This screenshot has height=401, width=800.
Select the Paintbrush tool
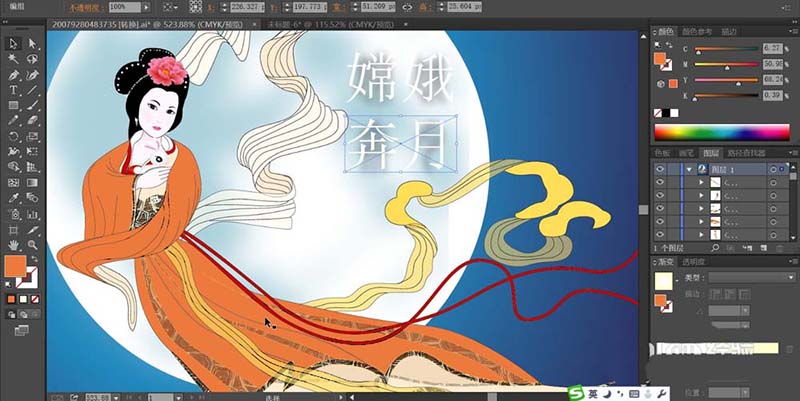(33, 106)
